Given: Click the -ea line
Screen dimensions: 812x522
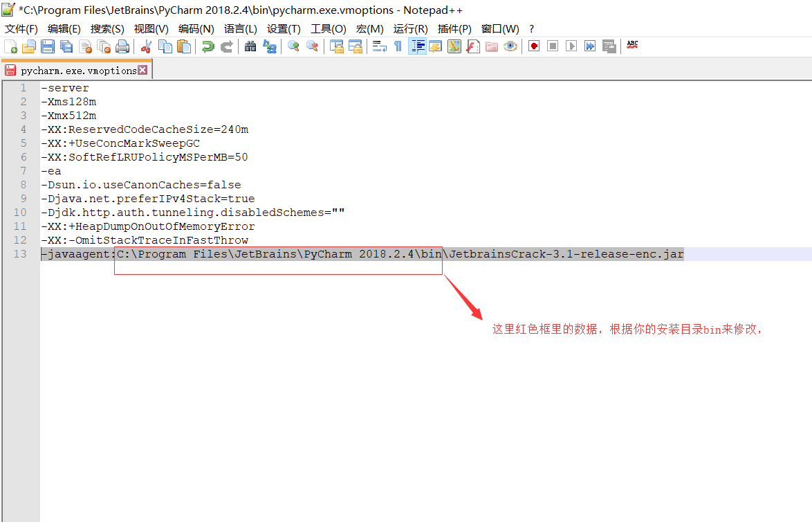Looking at the screenshot, I should (50, 171).
